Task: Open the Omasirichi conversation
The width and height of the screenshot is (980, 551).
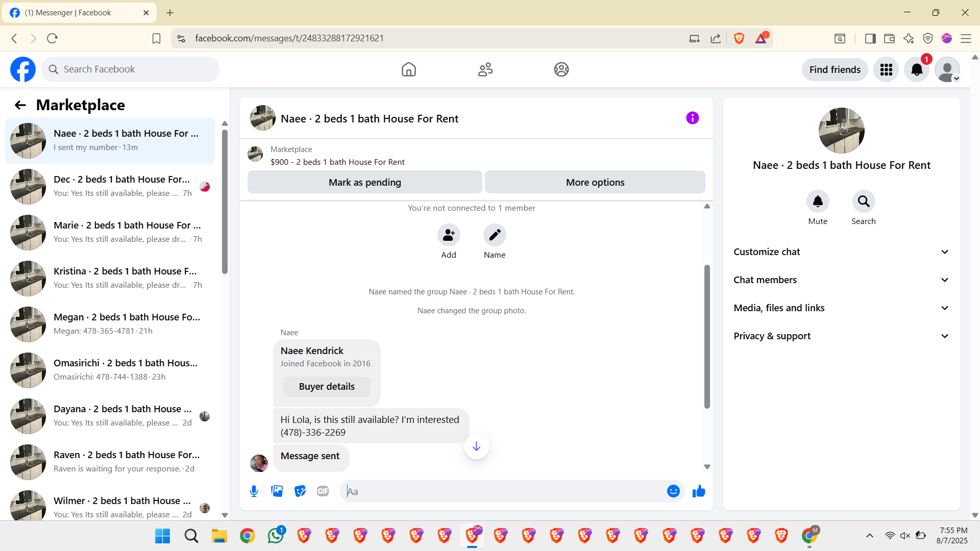Action: point(110,370)
